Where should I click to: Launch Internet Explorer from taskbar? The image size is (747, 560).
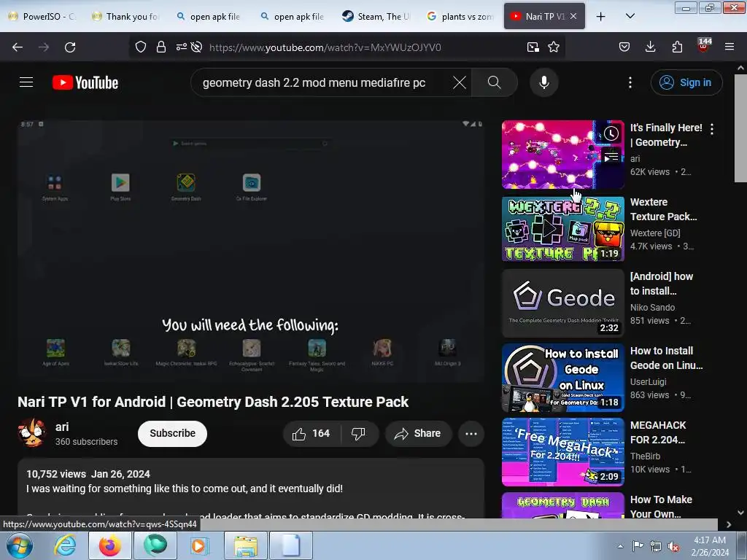click(x=65, y=545)
